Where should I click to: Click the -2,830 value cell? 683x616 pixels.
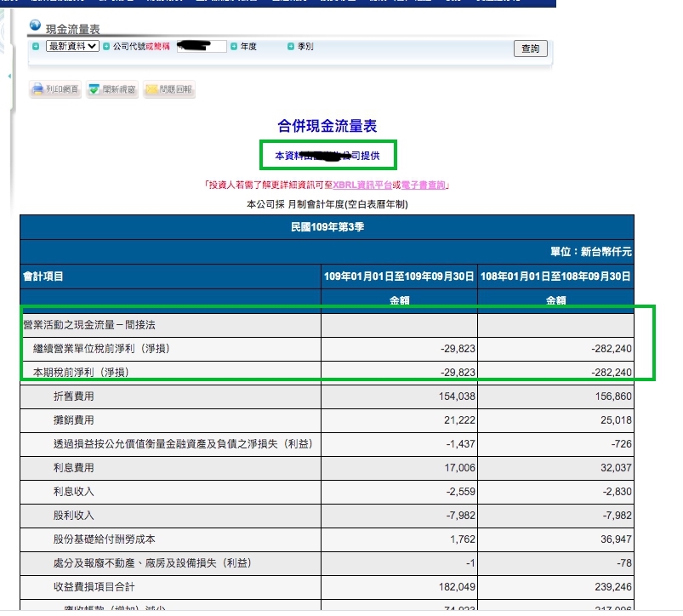(x=555, y=492)
